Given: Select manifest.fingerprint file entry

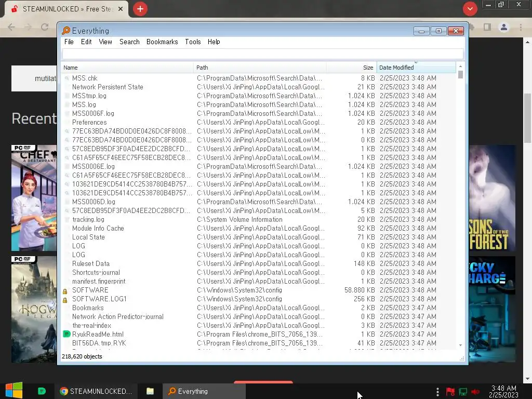Looking at the screenshot, I should 99,281.
